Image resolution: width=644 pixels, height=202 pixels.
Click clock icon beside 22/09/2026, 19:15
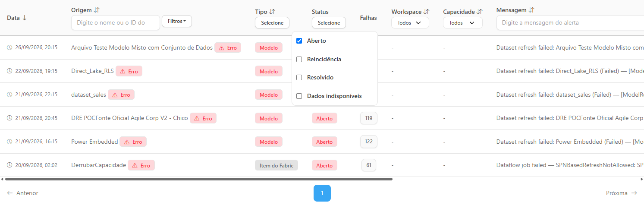(x=9, y=71)
